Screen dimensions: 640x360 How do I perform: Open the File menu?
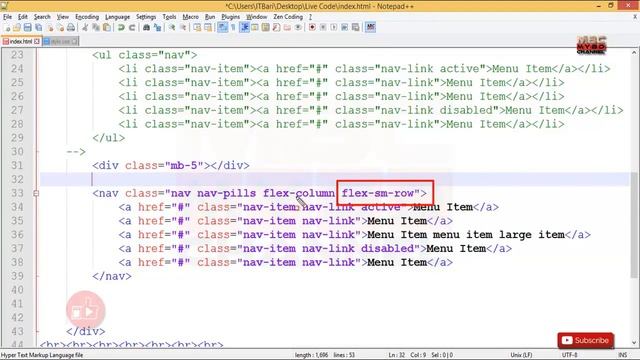pyautogui.click(x=7, y=17)
